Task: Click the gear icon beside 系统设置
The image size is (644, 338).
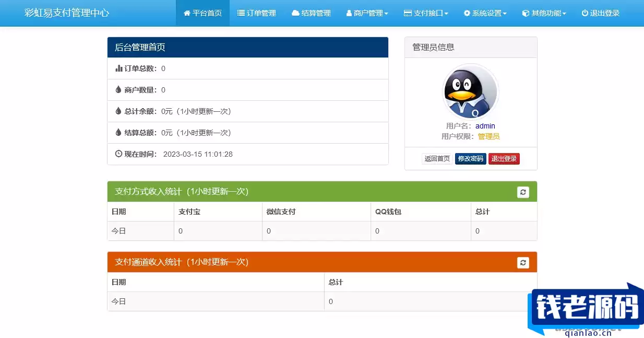Action: [x=467, y=13]
